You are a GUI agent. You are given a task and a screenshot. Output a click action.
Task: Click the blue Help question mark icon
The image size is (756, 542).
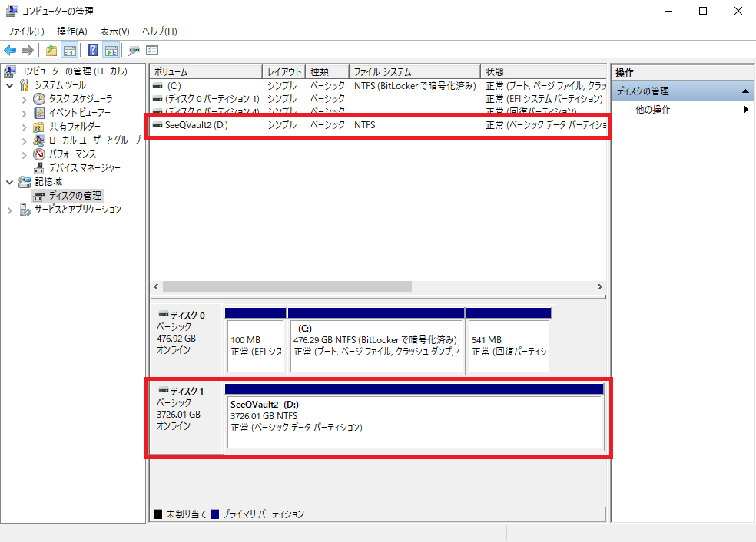(92, 51)
